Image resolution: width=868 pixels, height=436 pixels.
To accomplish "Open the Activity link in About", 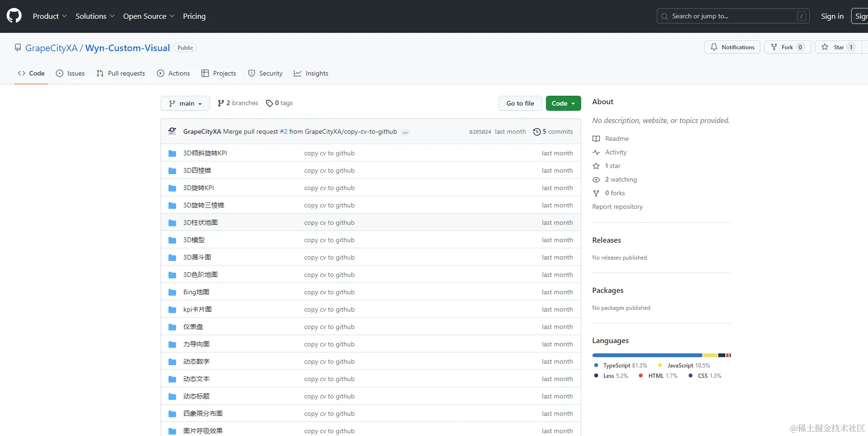I will pyautogui.click(x=610, y=152).
